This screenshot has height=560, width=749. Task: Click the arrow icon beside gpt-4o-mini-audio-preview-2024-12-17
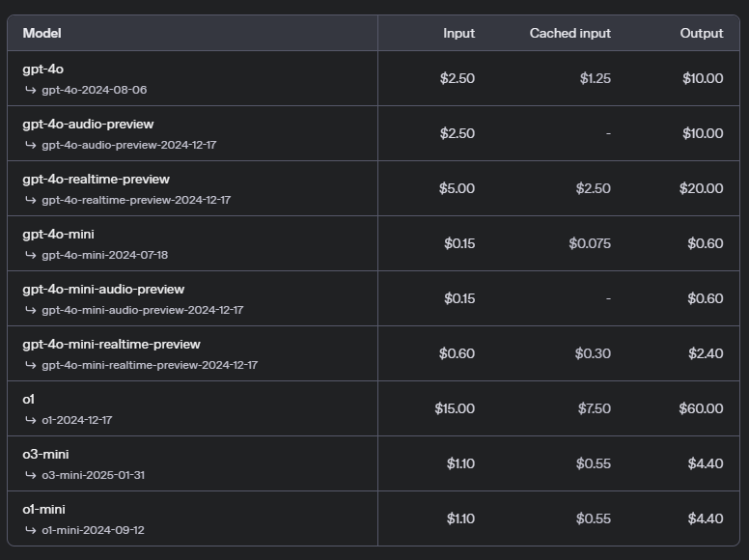pyautogui.click(x=30, y=310)
